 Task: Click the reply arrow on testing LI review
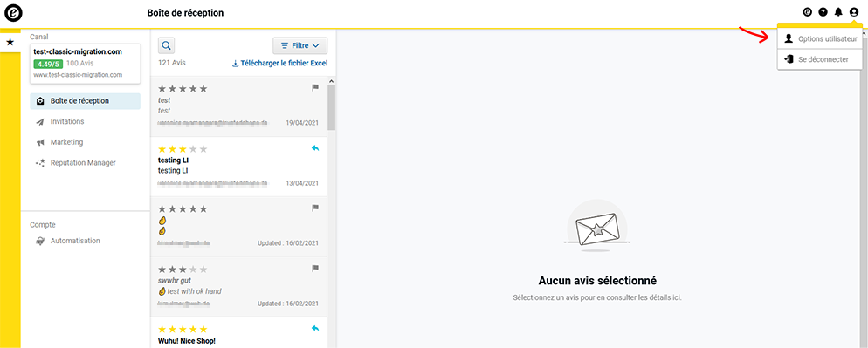[315, 147]
